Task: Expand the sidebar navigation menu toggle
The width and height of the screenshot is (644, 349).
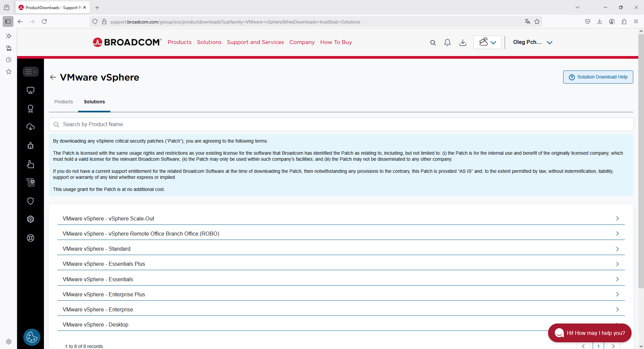Action: click(31, 71)
